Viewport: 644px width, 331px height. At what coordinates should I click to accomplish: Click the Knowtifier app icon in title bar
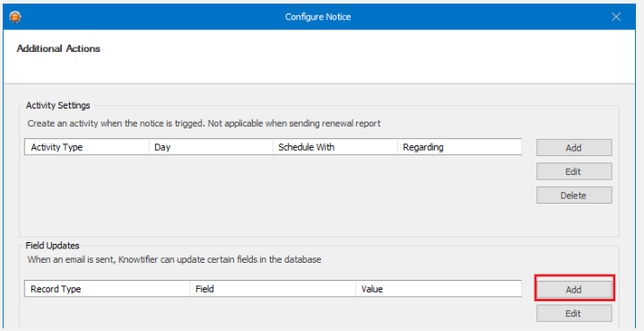[x=15, y=17]
